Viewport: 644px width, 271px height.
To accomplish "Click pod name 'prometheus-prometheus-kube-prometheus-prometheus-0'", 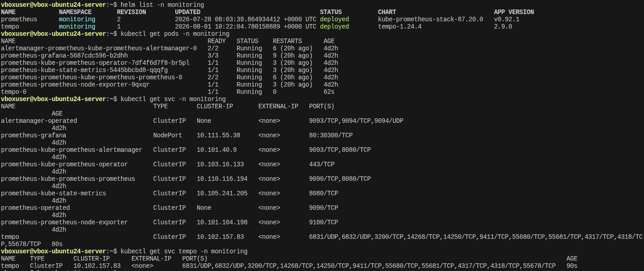I will coord(92,77).
